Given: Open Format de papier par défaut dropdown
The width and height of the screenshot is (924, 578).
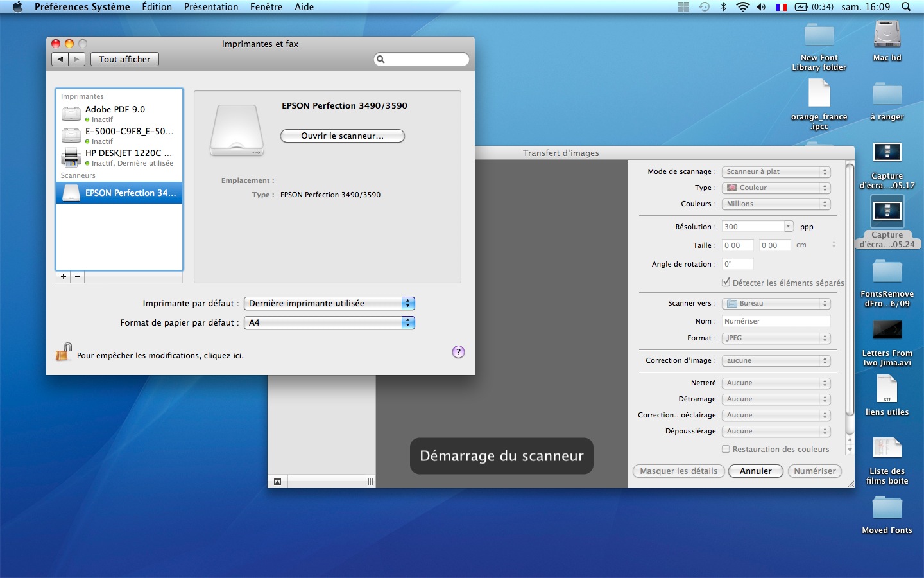Looking at the screenshot, I should (330, 322).
